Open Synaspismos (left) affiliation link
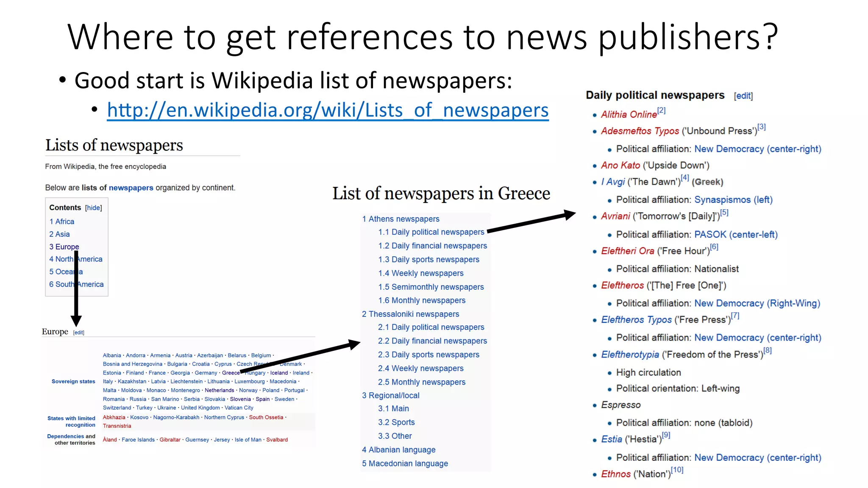 (x=733, y=200)
